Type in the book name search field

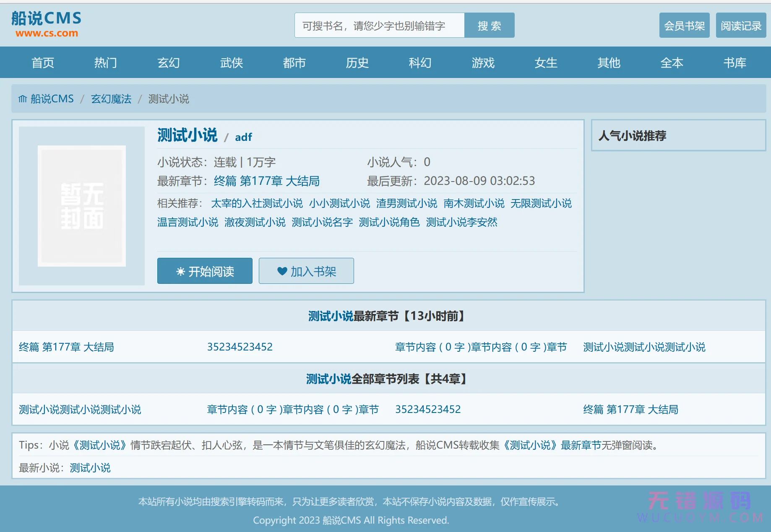pos(379,26)
